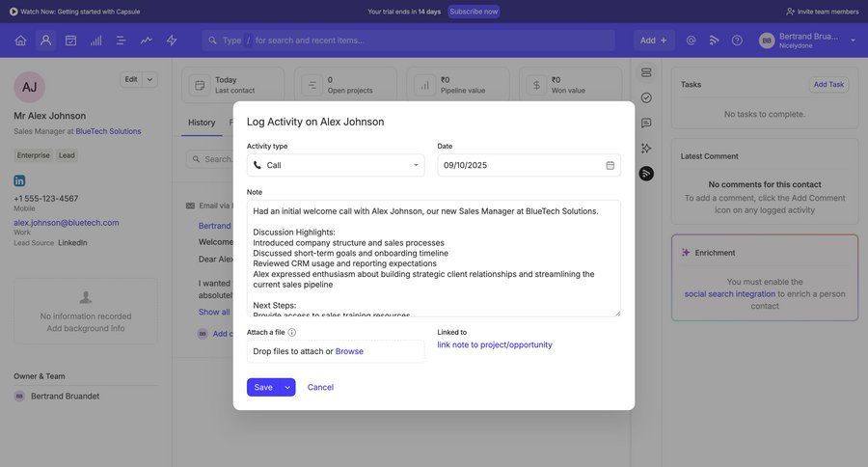Open the Calendar and Tasks icon
This screenshot has height=467, width=868.
[x=70, y=41]
